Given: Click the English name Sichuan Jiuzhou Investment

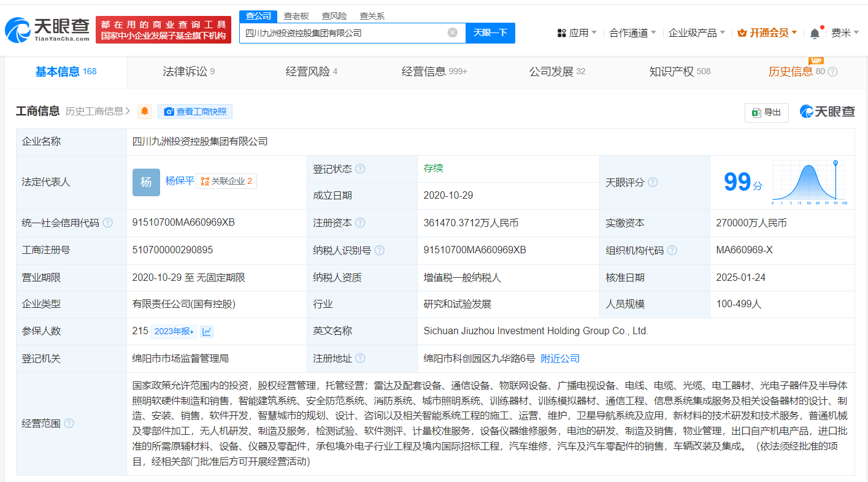Looking at the screenshot, I should 536,331.
